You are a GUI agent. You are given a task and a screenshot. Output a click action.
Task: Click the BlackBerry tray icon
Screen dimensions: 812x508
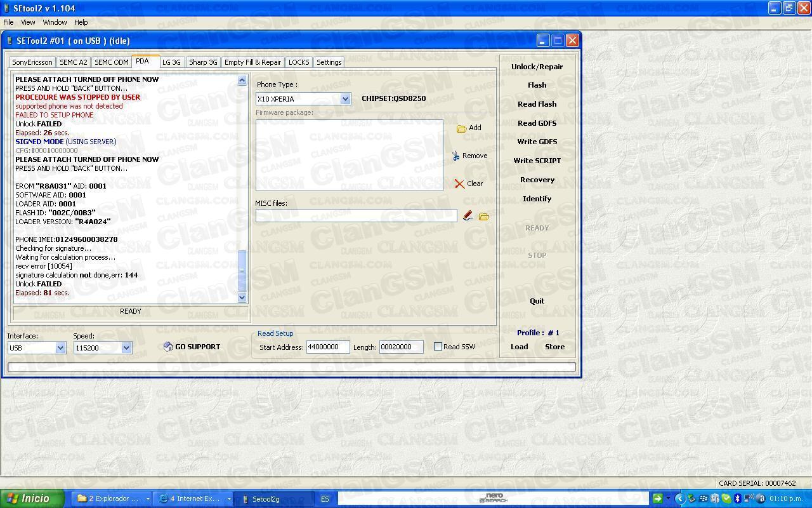[x=704, y=498]
